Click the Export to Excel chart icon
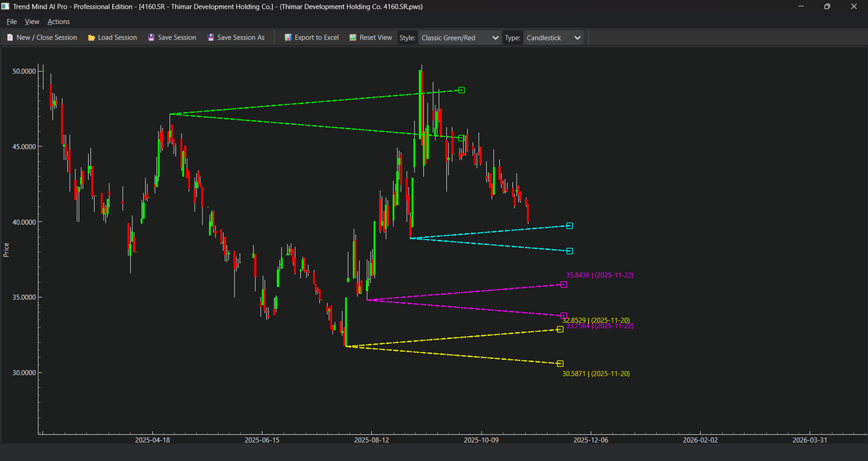This screenshot has height=461, width=868. click(x=288, y=38)
